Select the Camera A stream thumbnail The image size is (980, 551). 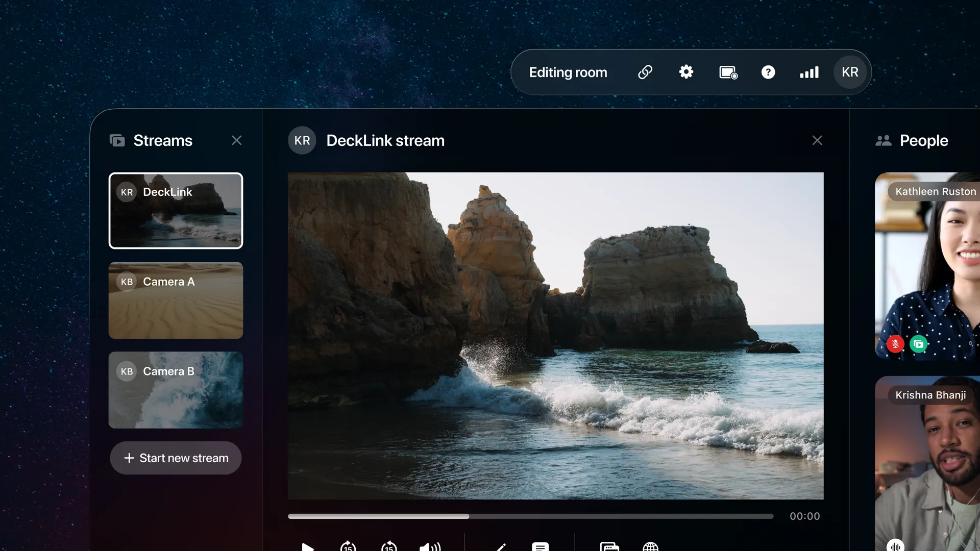(176, 300)
